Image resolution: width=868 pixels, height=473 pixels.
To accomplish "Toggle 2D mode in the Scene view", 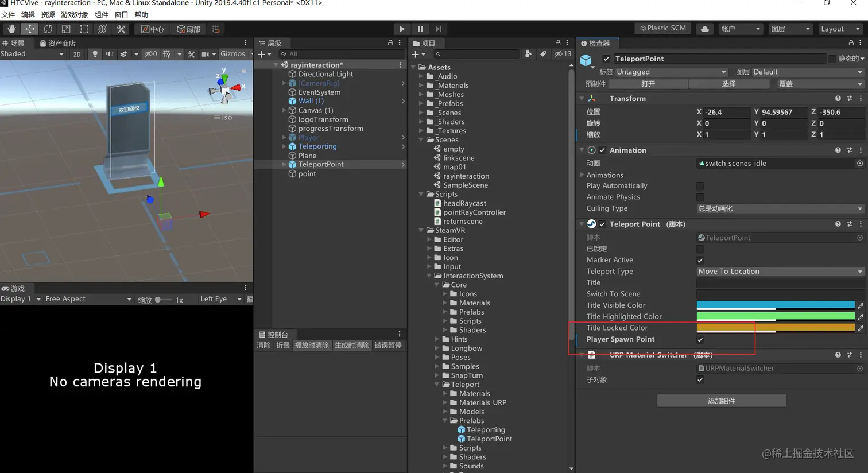I will click(x=77, y=54).
